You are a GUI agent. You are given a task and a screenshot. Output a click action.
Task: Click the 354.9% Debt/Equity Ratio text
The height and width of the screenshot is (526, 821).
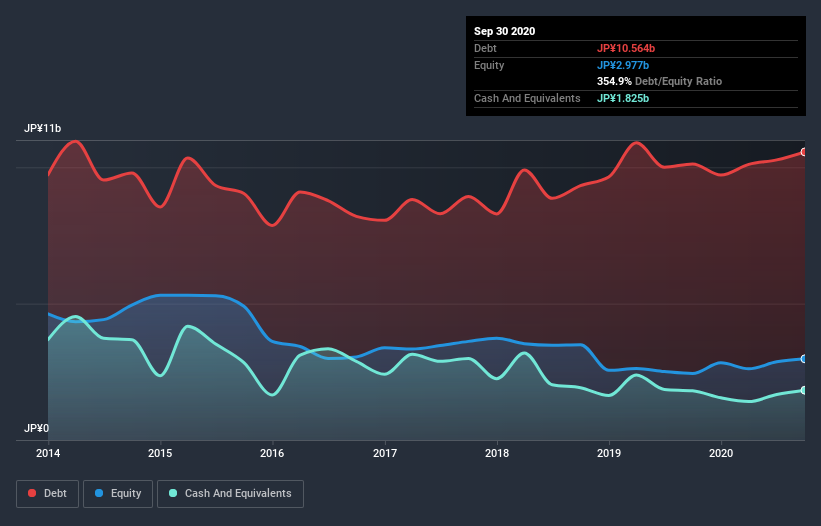pos(659,82)
